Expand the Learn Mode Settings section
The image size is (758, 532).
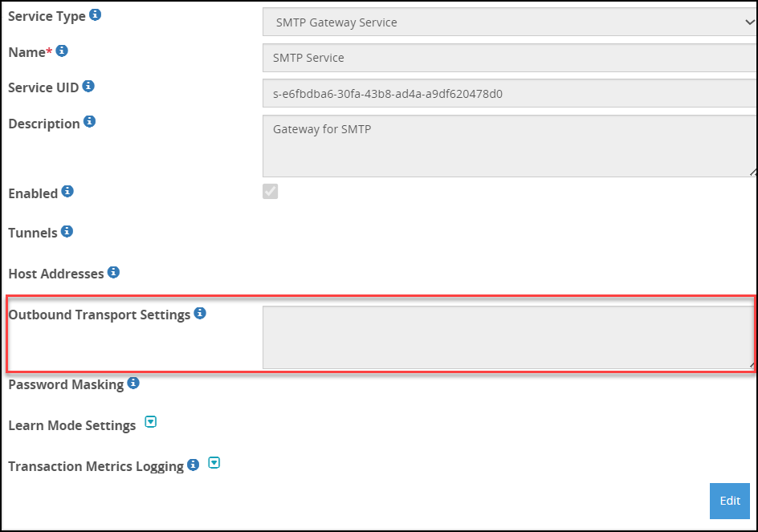151,422
